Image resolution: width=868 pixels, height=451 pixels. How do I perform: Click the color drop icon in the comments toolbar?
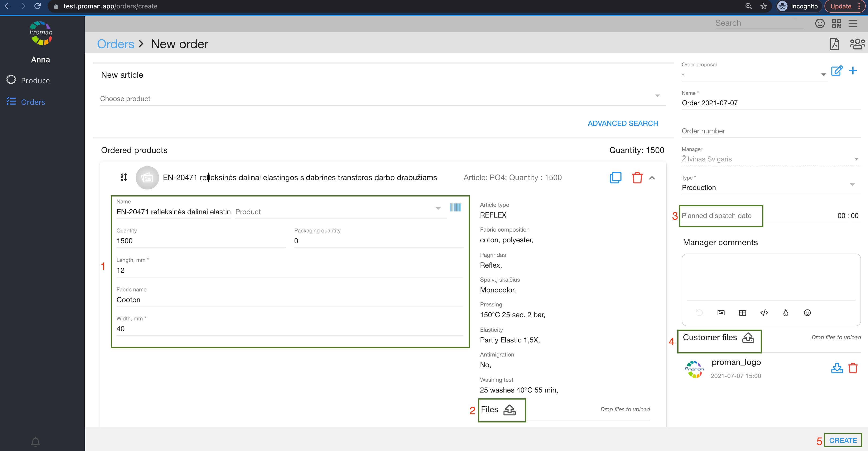(785, 313)
